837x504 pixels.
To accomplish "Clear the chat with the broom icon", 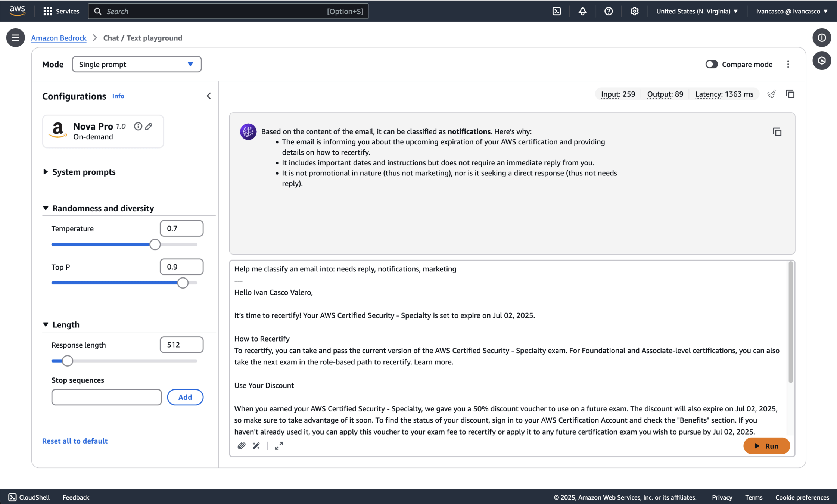I will (771, 94).
